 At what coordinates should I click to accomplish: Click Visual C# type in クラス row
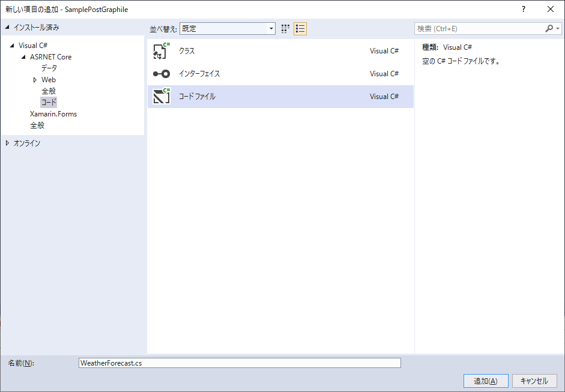point(384,51)
